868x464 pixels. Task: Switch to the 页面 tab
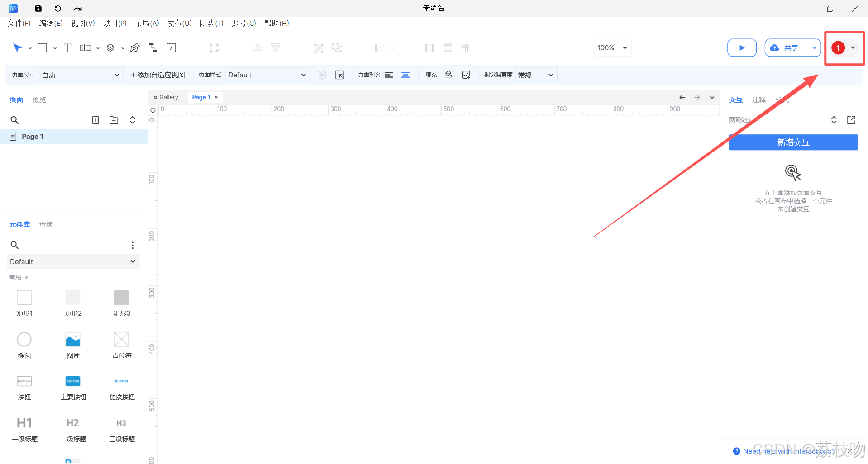(x=16, y=100)
